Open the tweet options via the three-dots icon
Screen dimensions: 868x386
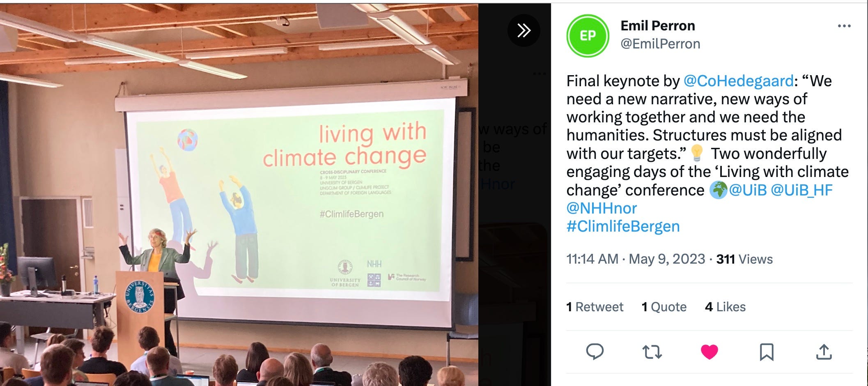[845, 25]
